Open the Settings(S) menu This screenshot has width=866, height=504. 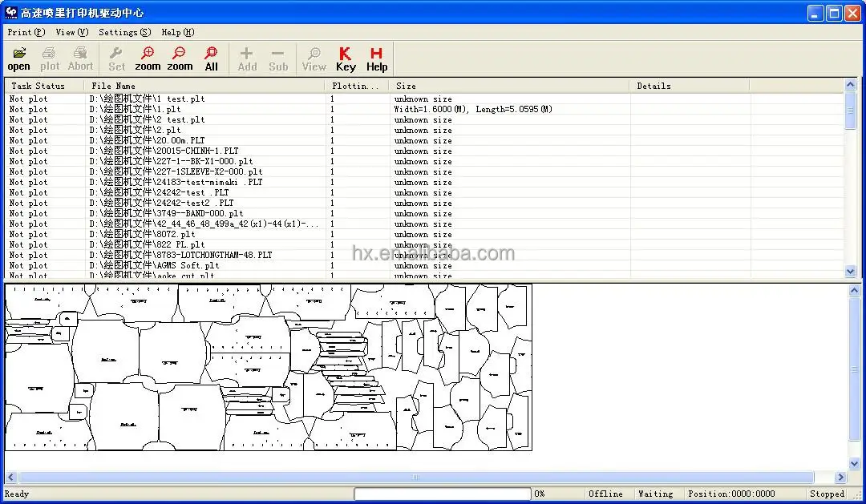[x=124, y=32]
